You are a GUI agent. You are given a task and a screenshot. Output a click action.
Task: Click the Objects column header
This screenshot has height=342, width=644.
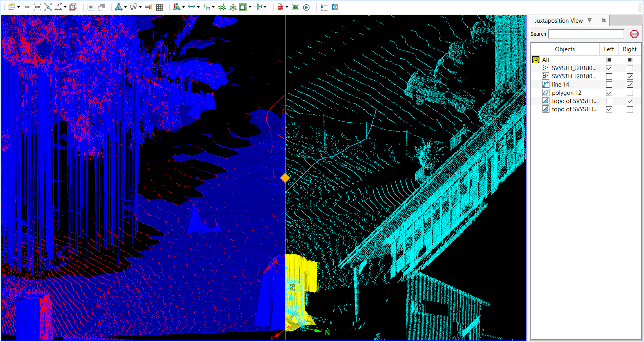pos(565,49)
